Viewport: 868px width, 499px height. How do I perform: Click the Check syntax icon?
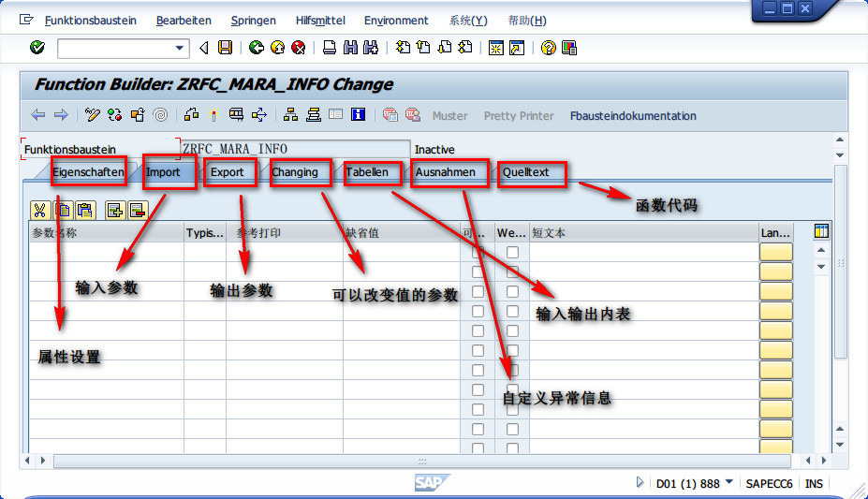(x=192, y=115)
